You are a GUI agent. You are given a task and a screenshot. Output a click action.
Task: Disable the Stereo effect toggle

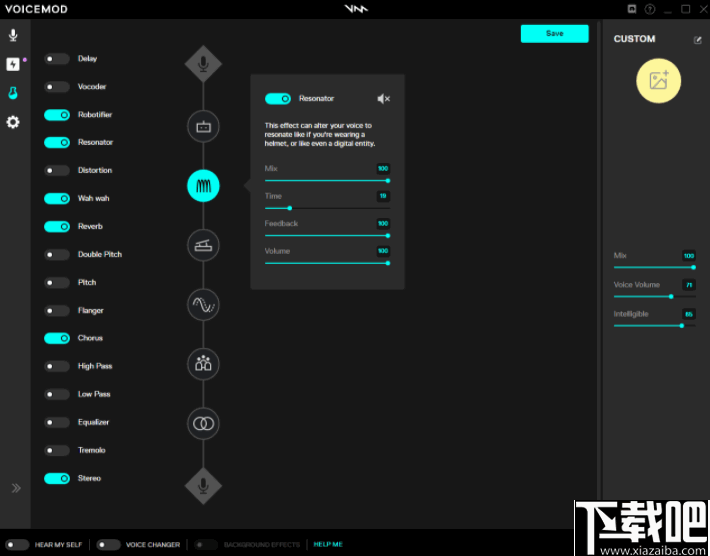coord(57,479)
